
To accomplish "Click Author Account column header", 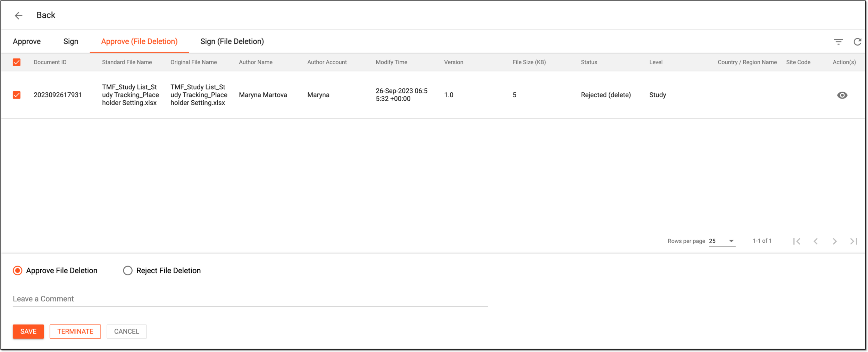I will (x=327, y=62).
